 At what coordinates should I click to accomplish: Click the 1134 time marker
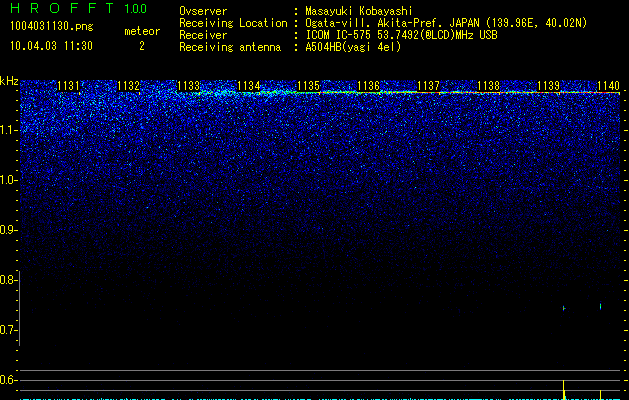pos(249,86)
